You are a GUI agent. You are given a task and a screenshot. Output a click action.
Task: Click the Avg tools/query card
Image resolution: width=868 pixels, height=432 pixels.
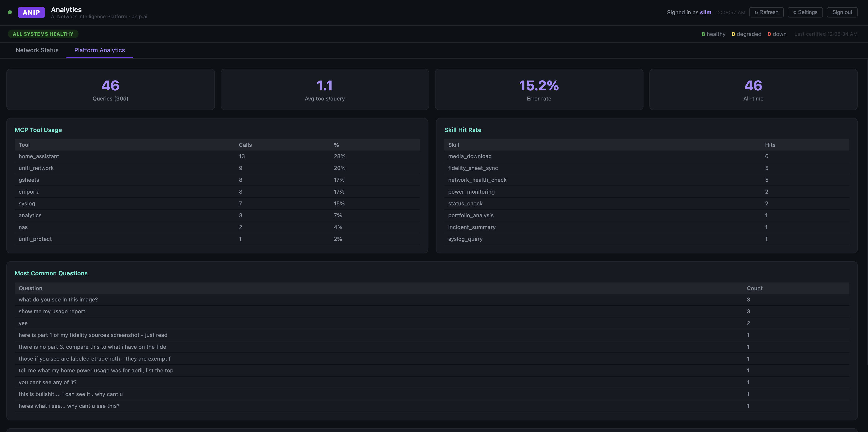pyautogui.click(x=325, y=89)
